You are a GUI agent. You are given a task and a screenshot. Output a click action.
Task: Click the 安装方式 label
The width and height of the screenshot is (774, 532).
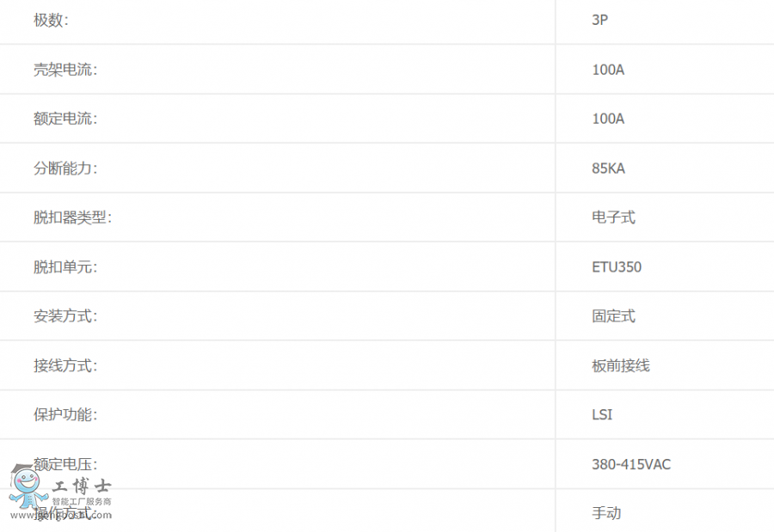(x=65, y=315)
